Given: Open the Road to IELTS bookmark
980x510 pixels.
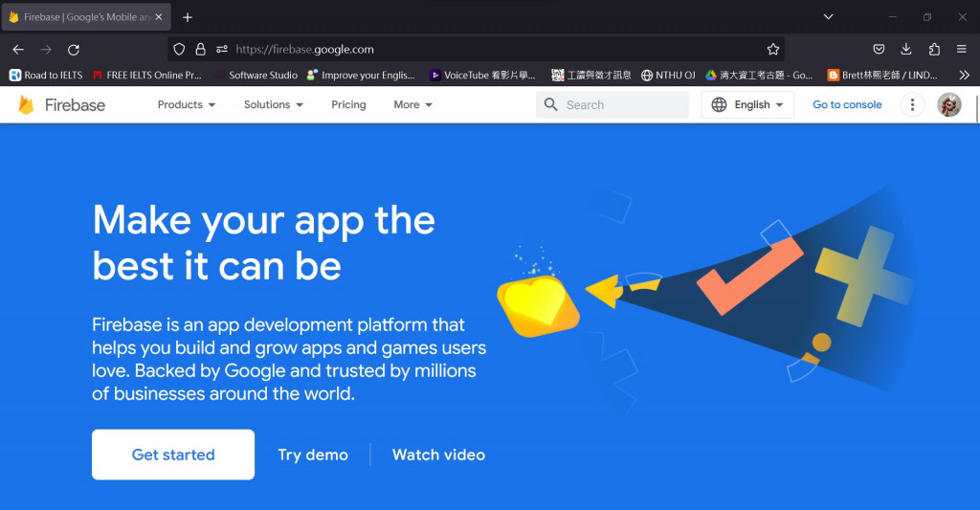Looking at the screenshot, I should click(x=46, y=75).
